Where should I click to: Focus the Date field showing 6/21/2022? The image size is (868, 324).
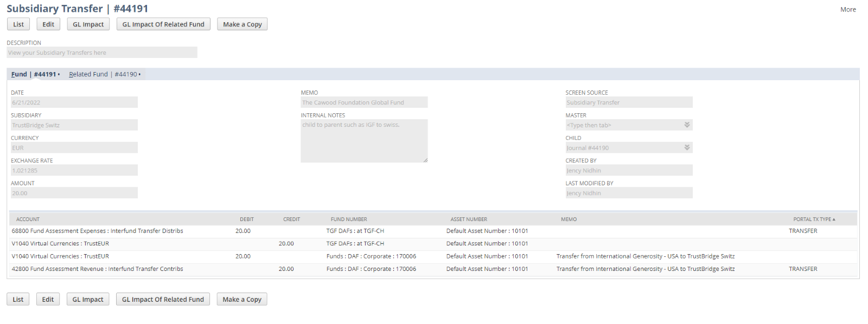[x=74, y=102]
